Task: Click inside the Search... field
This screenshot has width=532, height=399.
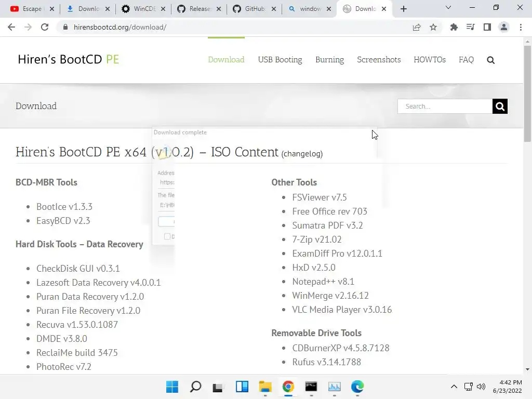Action: 445,106
